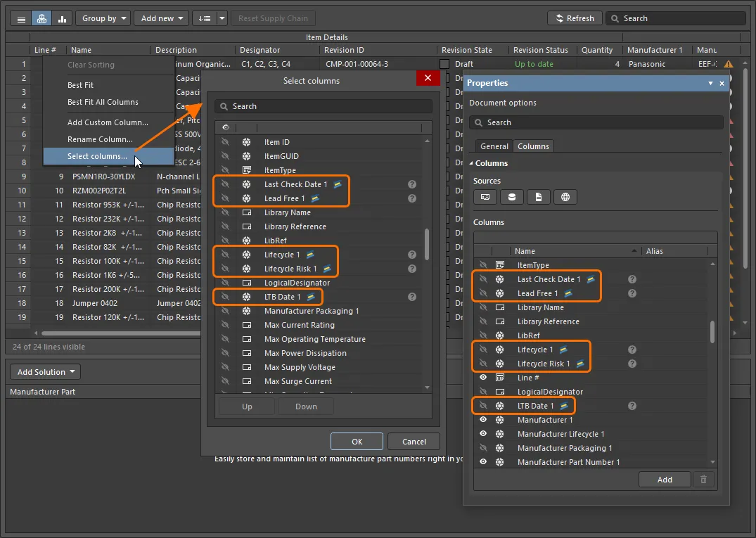Viewport: 756px width, 538px height.
Task: Click the trash delete icon beside Add
Action: pos(703,480)
